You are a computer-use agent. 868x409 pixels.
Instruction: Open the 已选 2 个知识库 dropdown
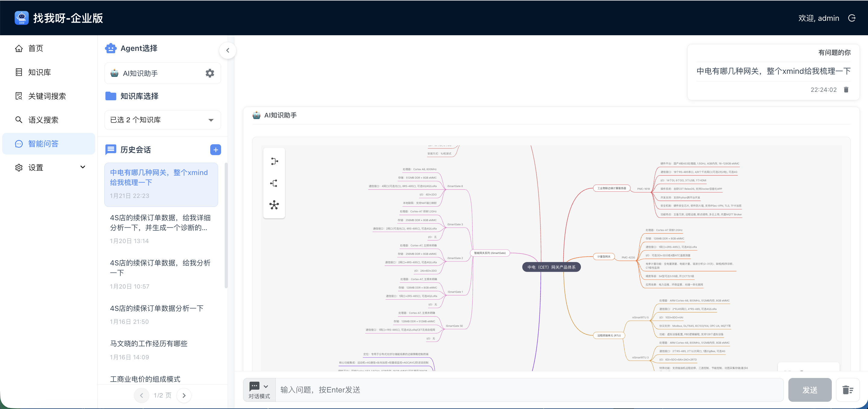coord(163,120)
